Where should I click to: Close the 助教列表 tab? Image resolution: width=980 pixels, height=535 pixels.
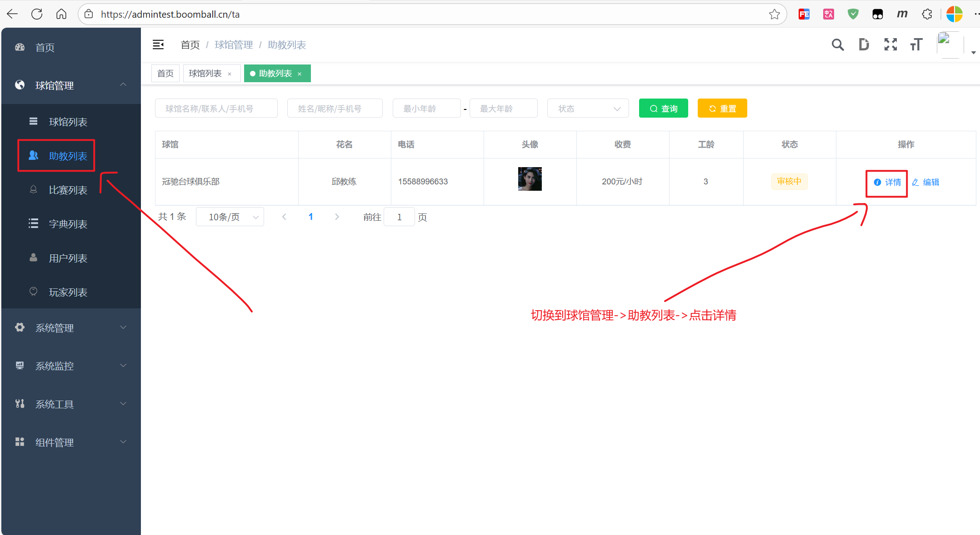tap(300, 74)
